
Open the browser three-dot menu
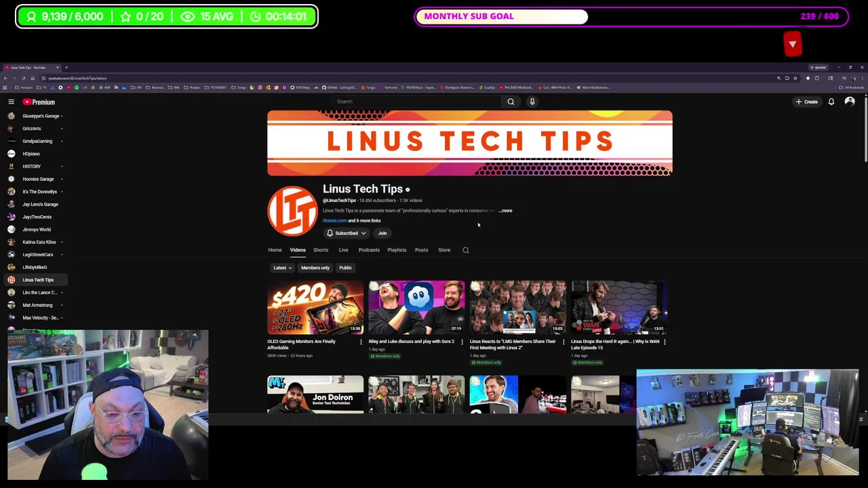point(862,78)
